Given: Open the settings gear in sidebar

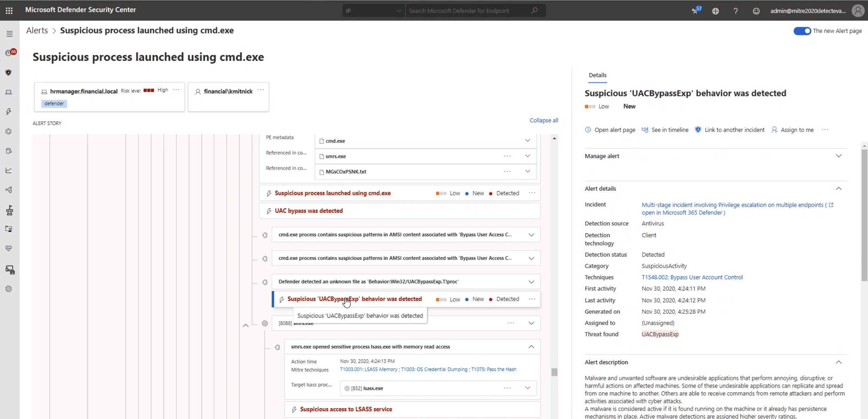Looking at the screenshot, I should pos(9,289).
